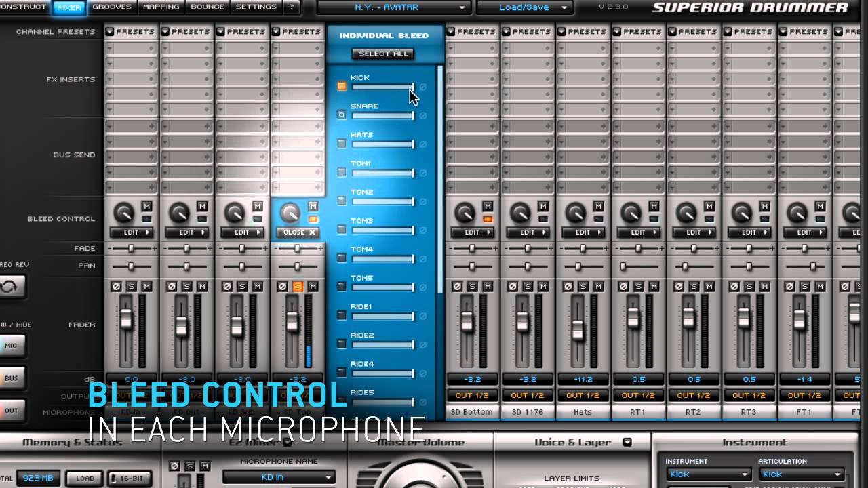Solo the FT1 channel

(x=806, y=287)
